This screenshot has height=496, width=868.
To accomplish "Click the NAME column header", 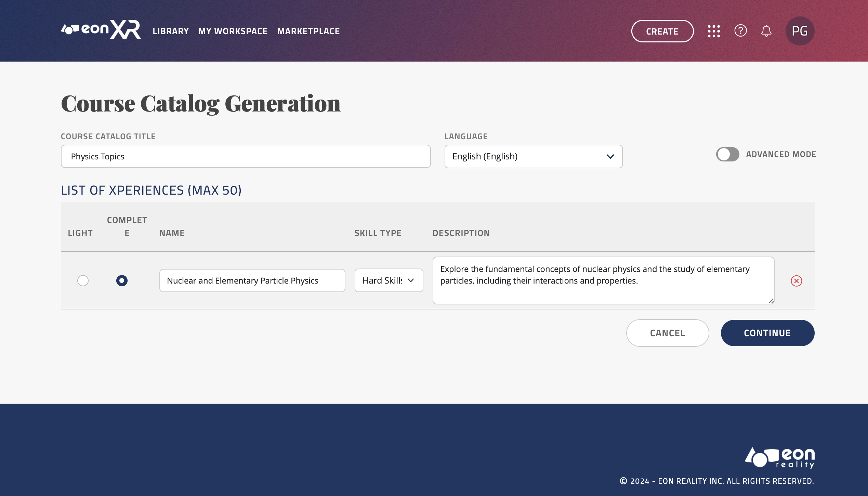I will pyautogui.click(x=172, y=233).
